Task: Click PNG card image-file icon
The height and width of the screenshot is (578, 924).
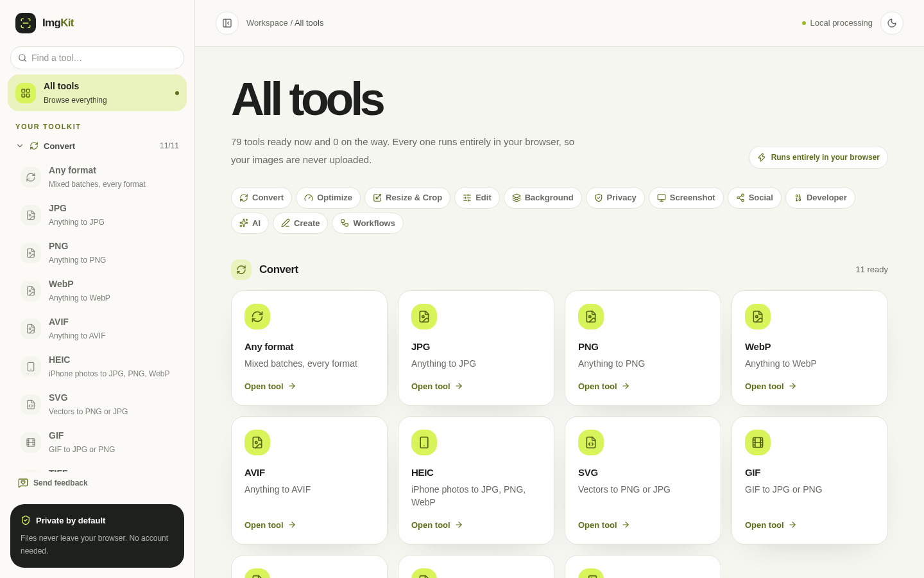Action: 591,317
